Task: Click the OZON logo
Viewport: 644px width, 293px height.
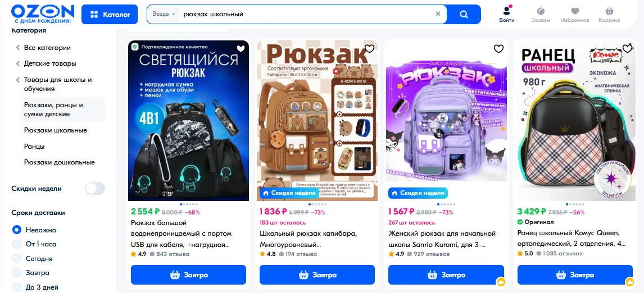Action: point(43,14)
